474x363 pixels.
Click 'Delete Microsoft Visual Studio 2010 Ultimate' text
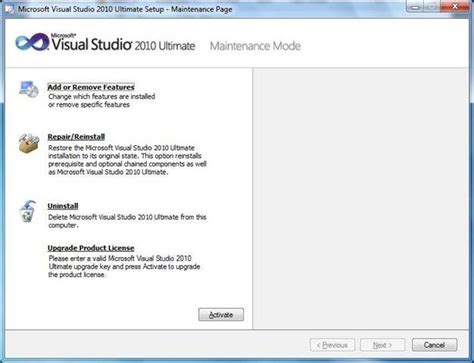(x=127, y=221)
